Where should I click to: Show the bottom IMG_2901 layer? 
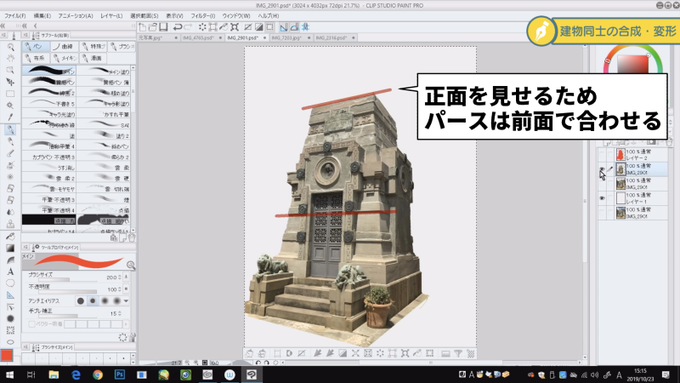(602, 213)
